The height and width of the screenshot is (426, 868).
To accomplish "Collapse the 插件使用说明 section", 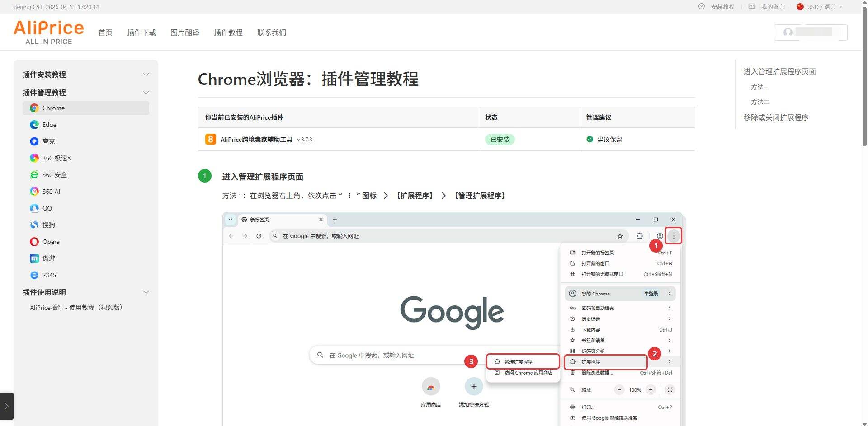I will click(146, 292).
